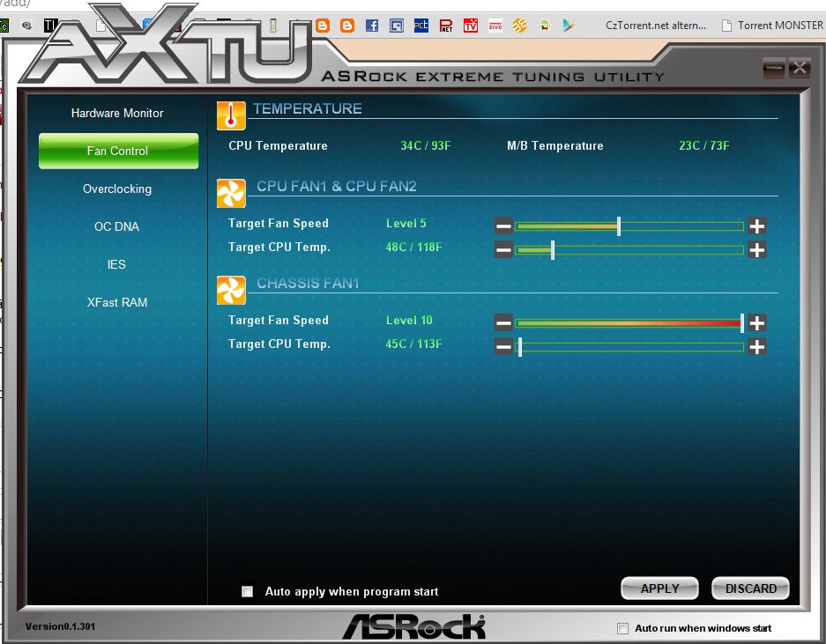
Task: Raise CPU fan Target CPU Temp with plus
Action: click(757, 249)
